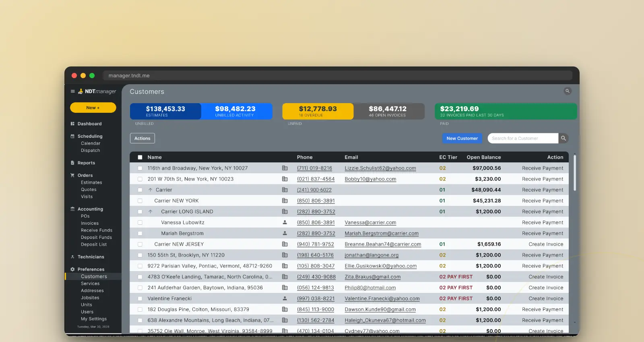Click building icon on 638 Alexandre Mountains row
This screenshot has width=644, height=342.
(285, 320)
